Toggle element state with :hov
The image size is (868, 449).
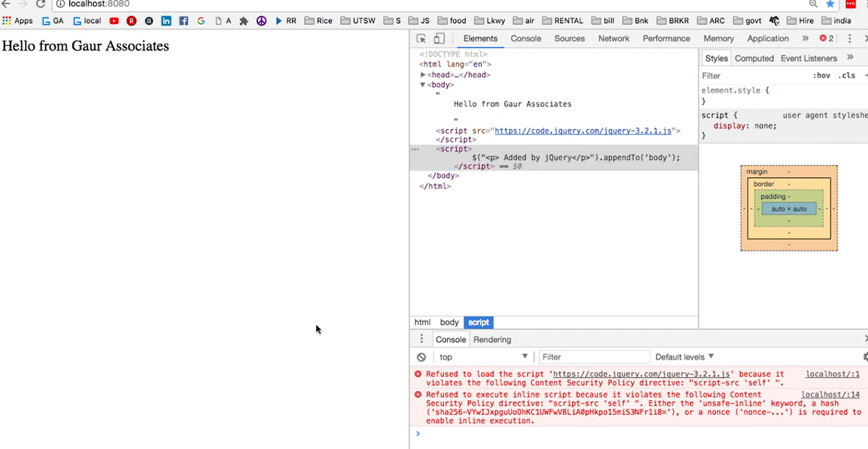(821, 75)
